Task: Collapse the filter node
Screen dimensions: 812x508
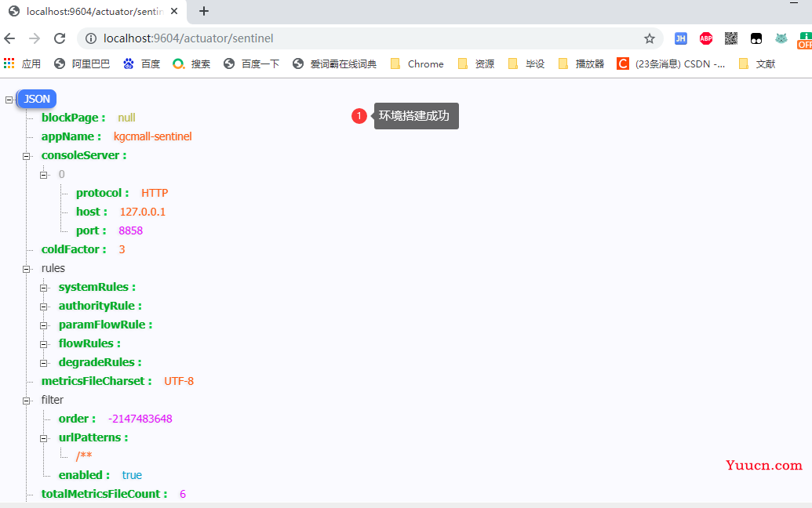Action: coord(26,401)
